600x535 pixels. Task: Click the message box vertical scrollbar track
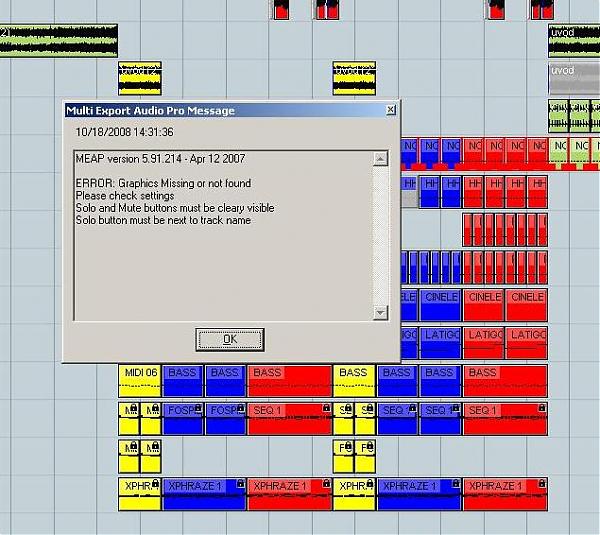pos(380,236)
